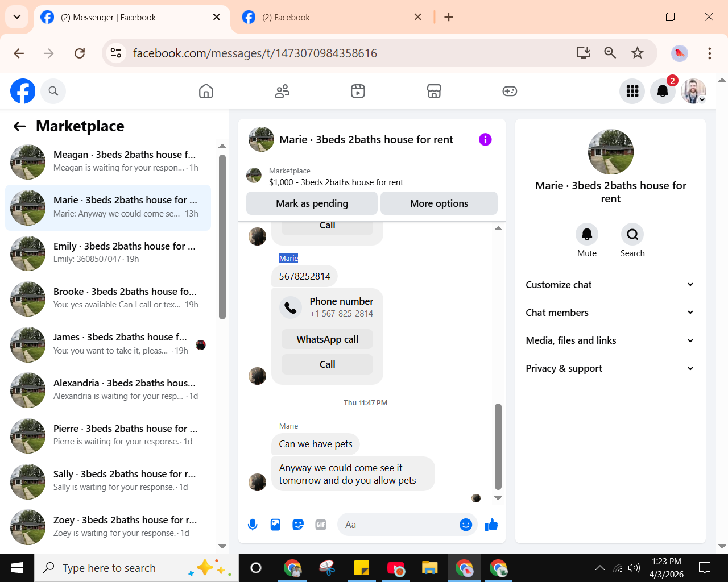The width and height of the screenshot is (728, 582).
Task: Open Emily's conversation
Action: pos(108,252)
